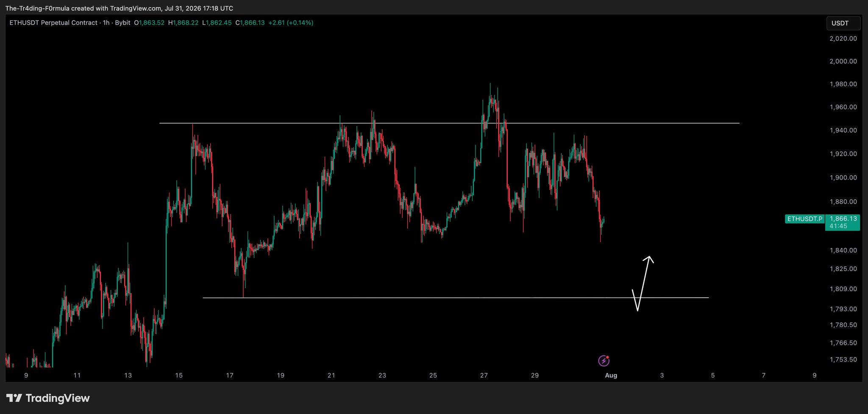Click the 1,980.00 price axis label
This screenshot has height=414, width=868.
pos(843,84)
